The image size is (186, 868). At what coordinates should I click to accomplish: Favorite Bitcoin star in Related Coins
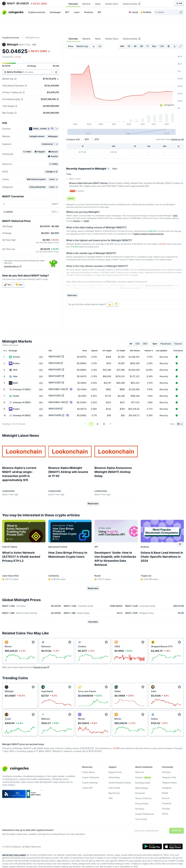[33, 642]
